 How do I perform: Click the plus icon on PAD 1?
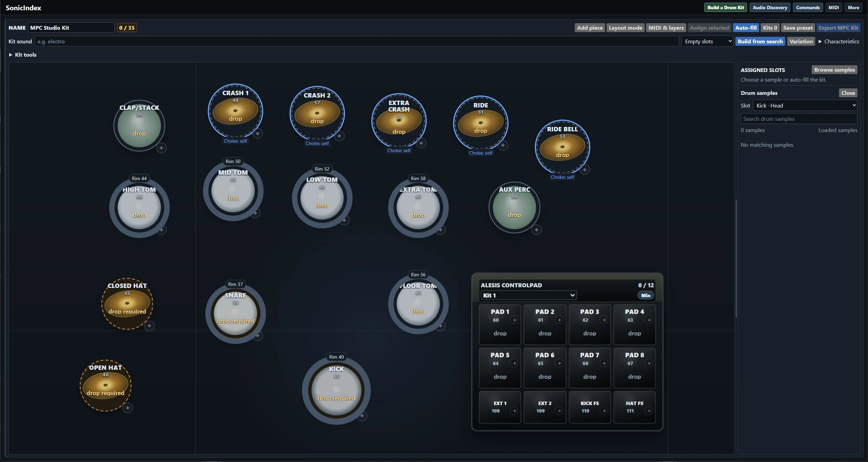coord(514,320)
